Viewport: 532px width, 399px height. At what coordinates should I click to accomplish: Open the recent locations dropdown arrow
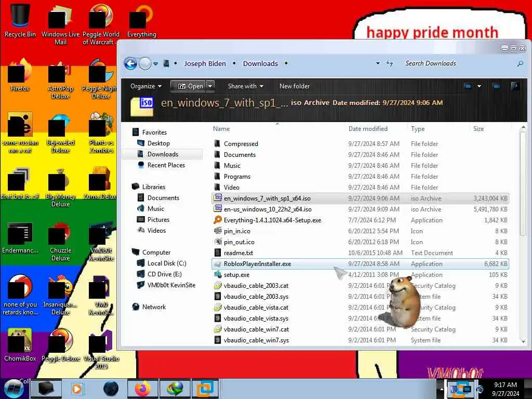pos(155,64)
